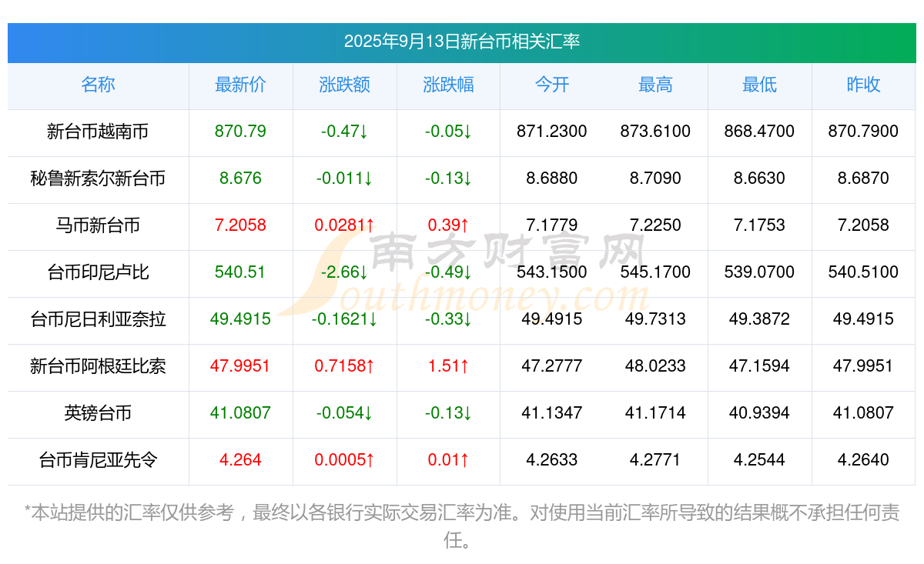This screenshot has width=924, height=564.
Task: Click latest price 4.264
Action: (x=241, y=460)
